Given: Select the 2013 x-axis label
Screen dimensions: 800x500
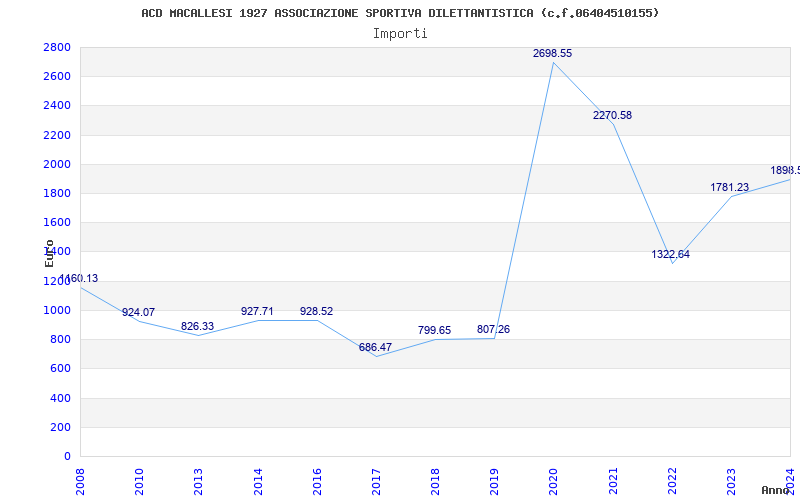Looking at the screenshot, I should click(x=198, y=482).
